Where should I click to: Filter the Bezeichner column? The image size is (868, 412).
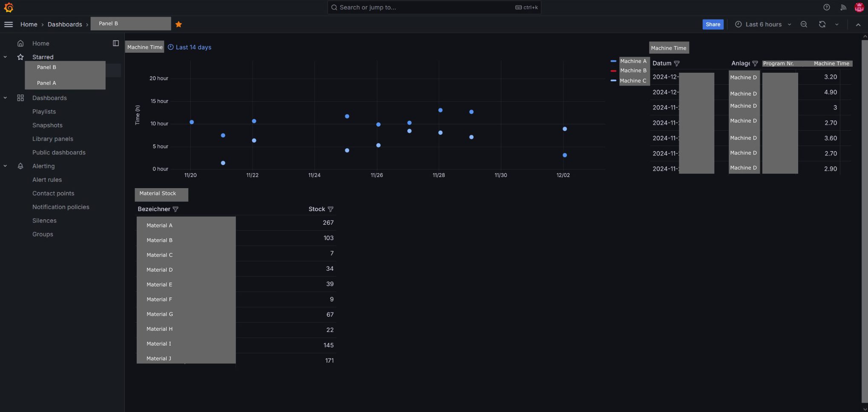click(175, 209)
